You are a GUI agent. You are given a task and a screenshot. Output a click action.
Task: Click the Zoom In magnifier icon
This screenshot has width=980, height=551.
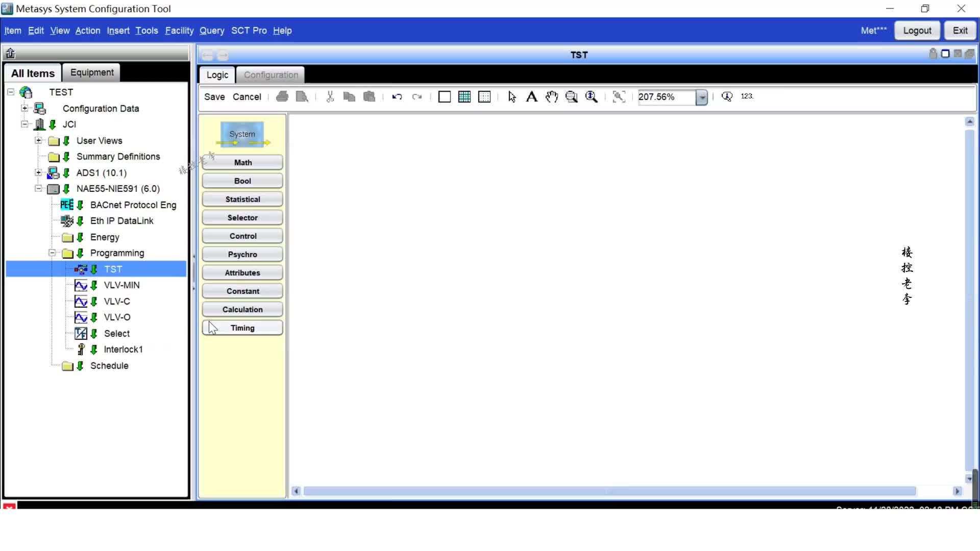tap(591, 97)
